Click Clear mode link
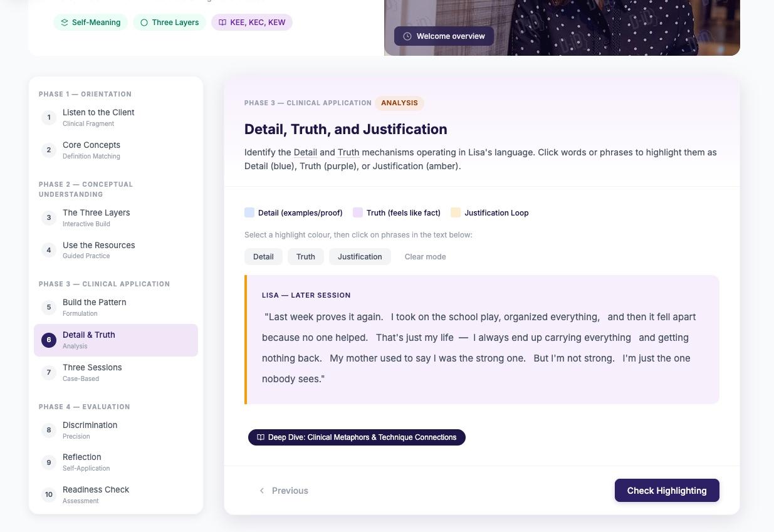The height and width of the screenshot is (532, 774). click(x=425, y=257)
